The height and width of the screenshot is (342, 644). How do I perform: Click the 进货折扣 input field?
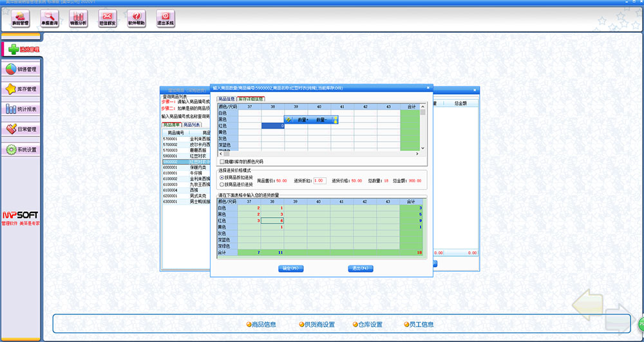(319, 181)
